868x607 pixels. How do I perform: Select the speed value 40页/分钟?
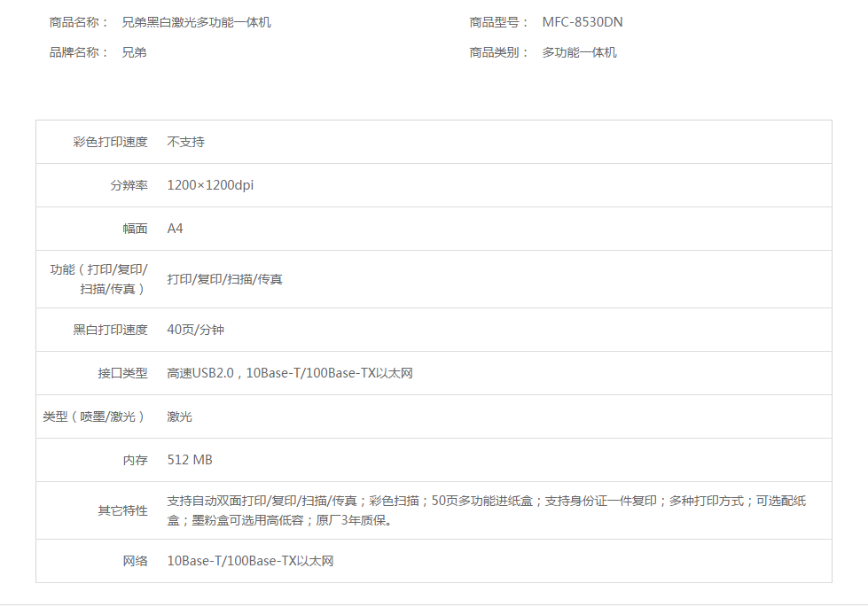195,330
